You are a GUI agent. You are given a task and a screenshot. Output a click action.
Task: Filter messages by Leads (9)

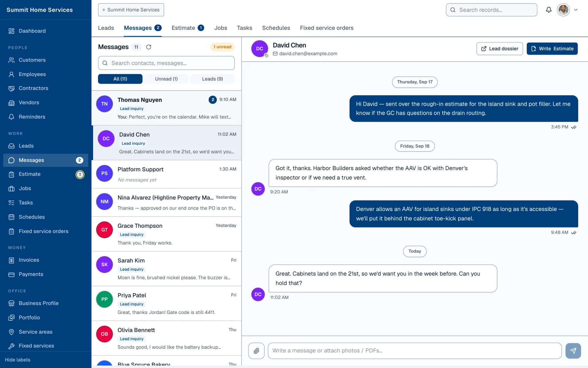[x=213, y=79]
